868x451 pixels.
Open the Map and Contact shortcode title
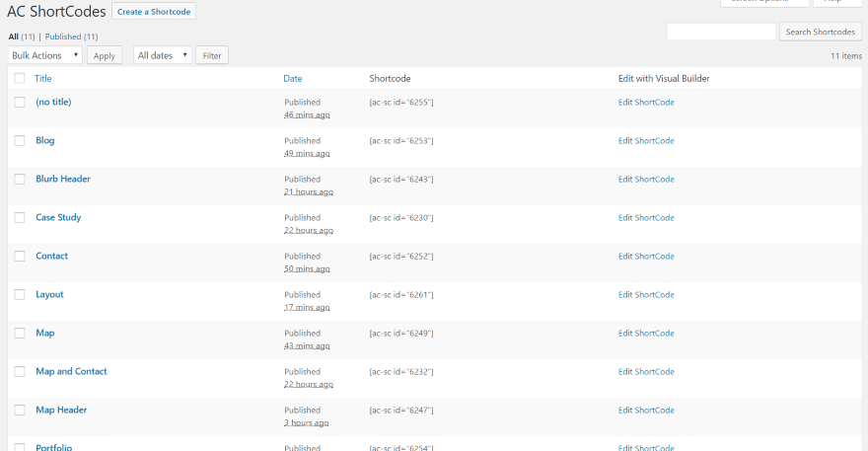[71, 371]
